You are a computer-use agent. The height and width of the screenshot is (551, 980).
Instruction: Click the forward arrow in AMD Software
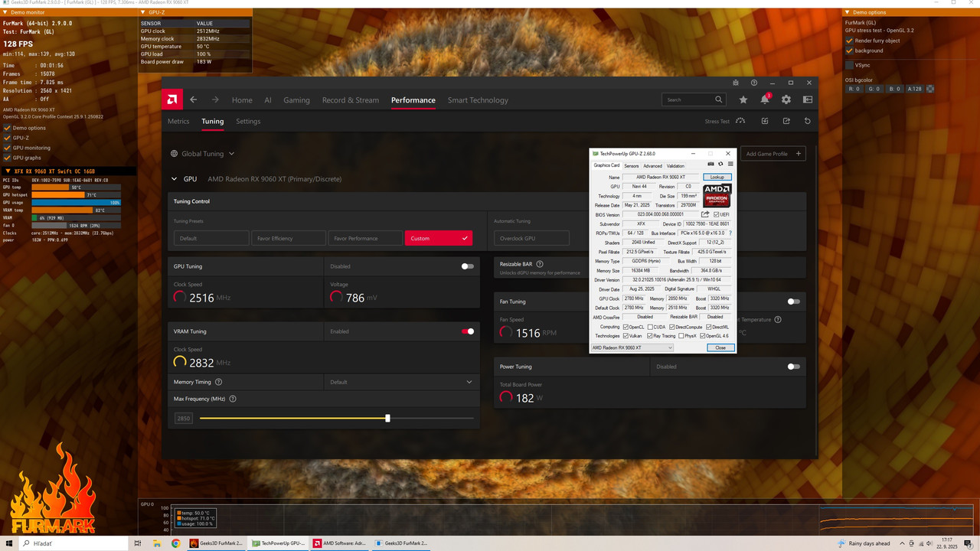(215, 99)
